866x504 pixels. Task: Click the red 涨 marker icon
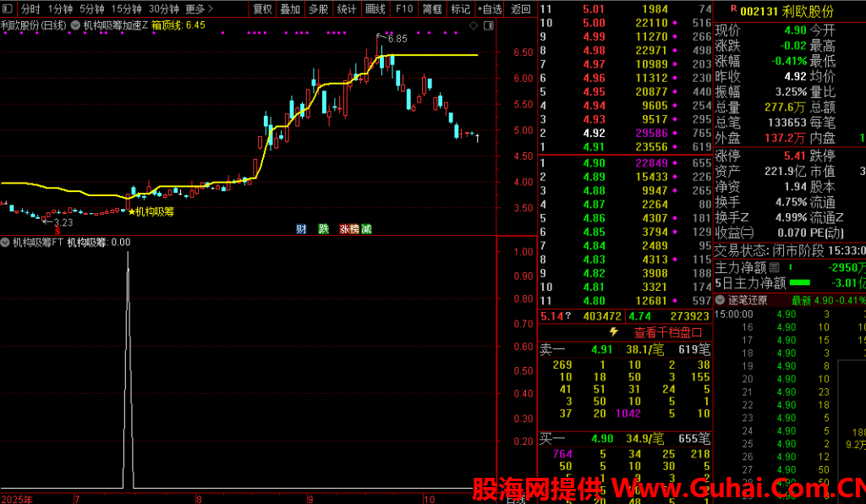click(x=344, y=229)
